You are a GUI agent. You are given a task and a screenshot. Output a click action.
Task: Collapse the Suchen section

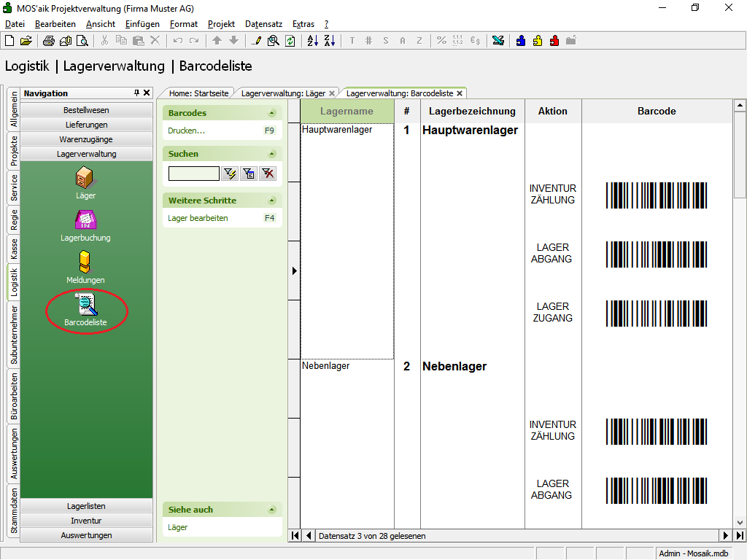[272, 154]
